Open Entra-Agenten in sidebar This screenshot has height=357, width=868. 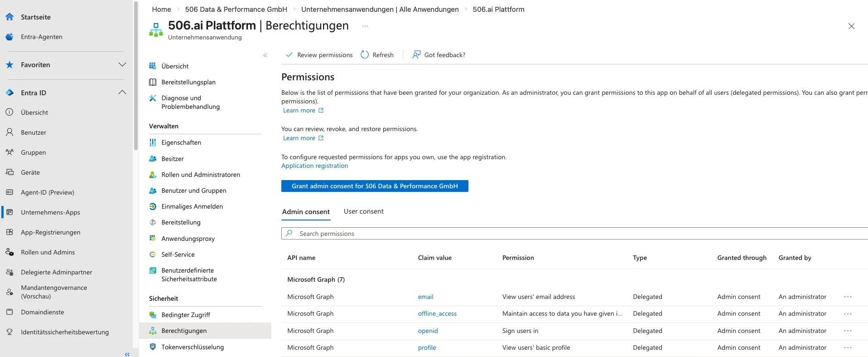click(x=41, y=37)
